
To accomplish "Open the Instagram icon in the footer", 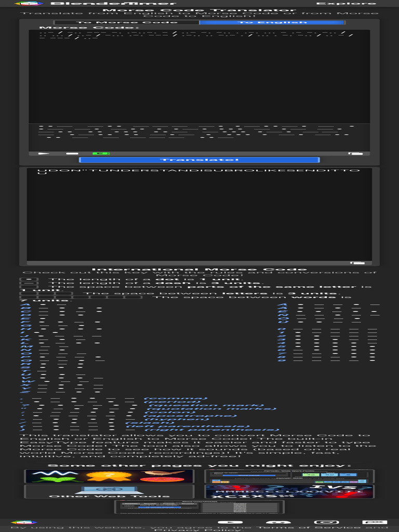I will point(326,523).
